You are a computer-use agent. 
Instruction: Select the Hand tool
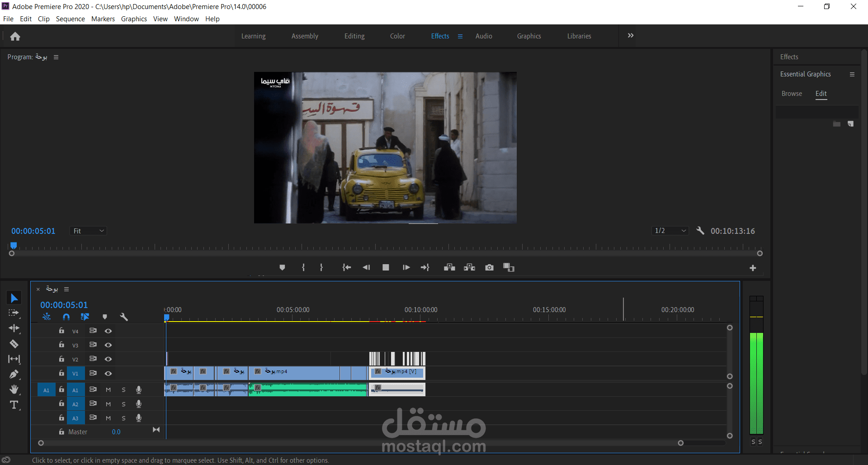coord(14,389)
